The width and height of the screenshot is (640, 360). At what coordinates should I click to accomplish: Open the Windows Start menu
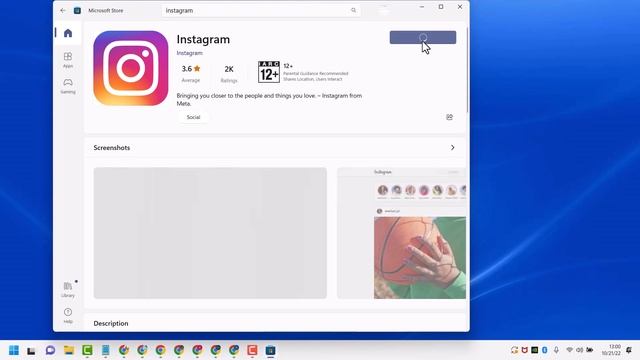[14, 350]
